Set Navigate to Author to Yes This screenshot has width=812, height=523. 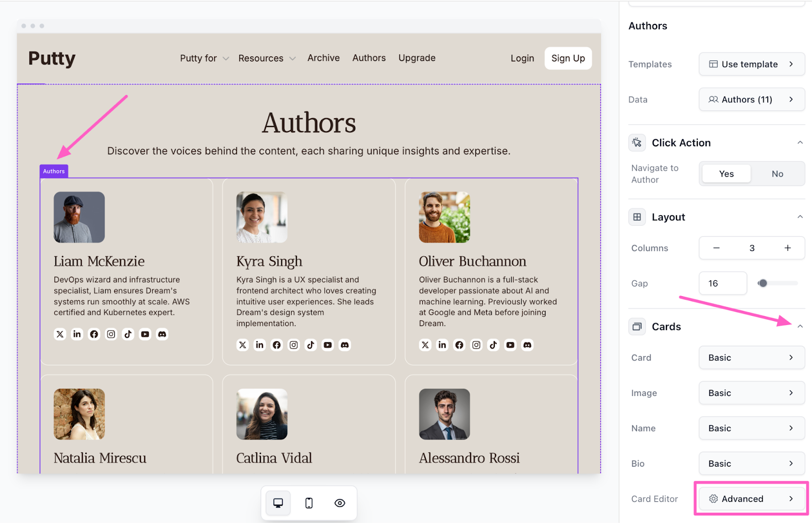(x=726, y=174)
